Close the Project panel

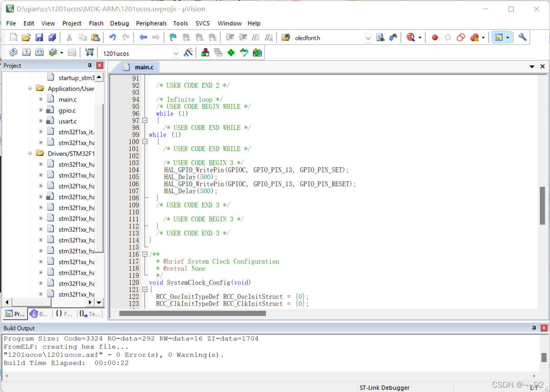pos(100,65)
